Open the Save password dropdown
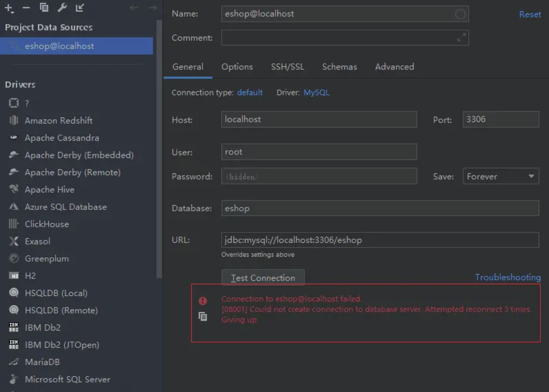 501,176
